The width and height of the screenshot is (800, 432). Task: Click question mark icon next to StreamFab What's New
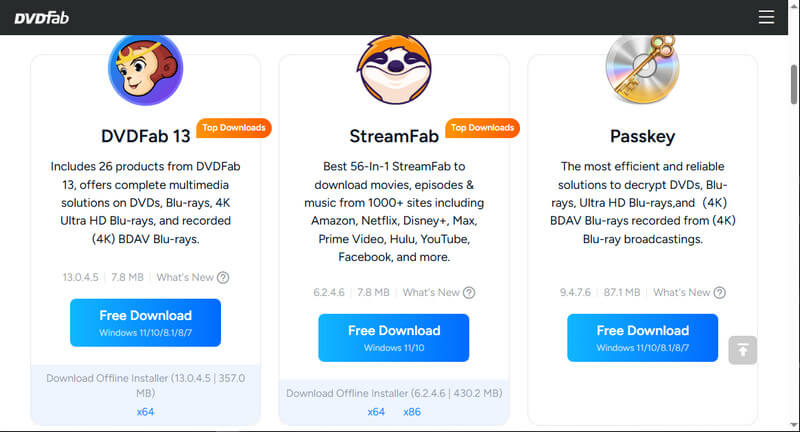point(469,293)
